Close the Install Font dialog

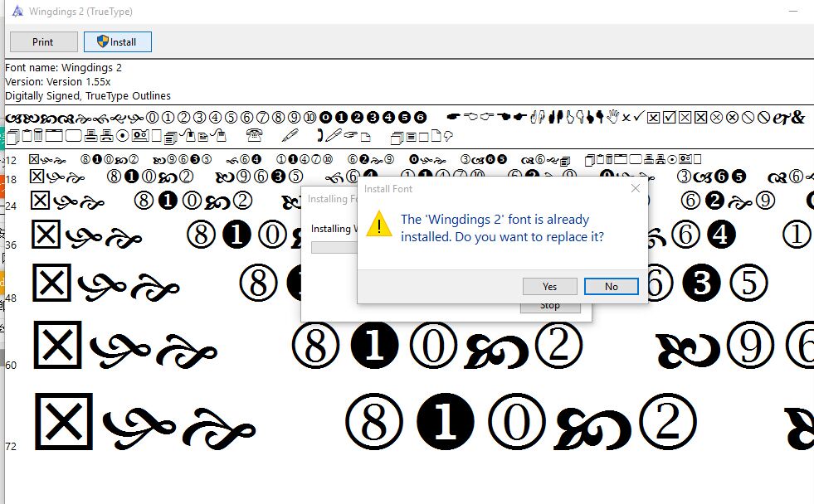click(x=636, y=188)
